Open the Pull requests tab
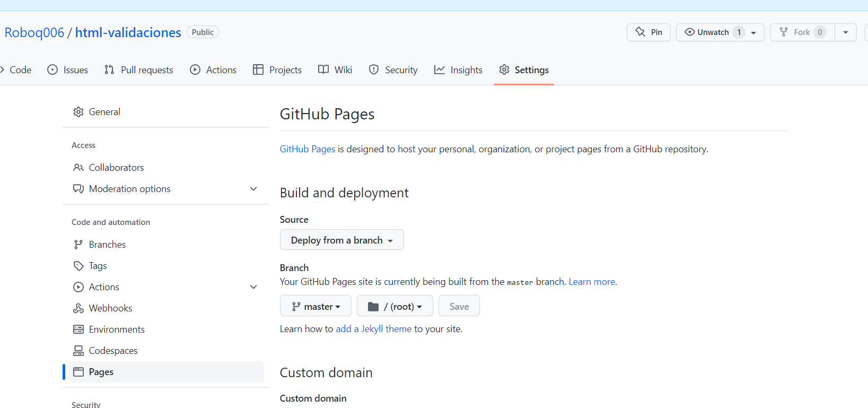This screenshot has width=868, height=408. pyautogui.click(x=139, y=70)
